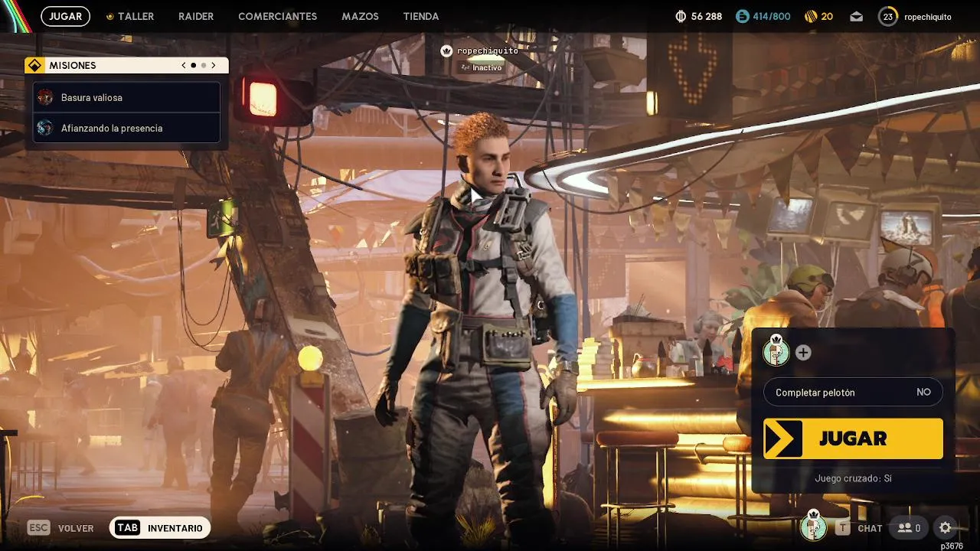Click the 56 288 coin balance
The image size is (980, 551).
coord(706,16)
